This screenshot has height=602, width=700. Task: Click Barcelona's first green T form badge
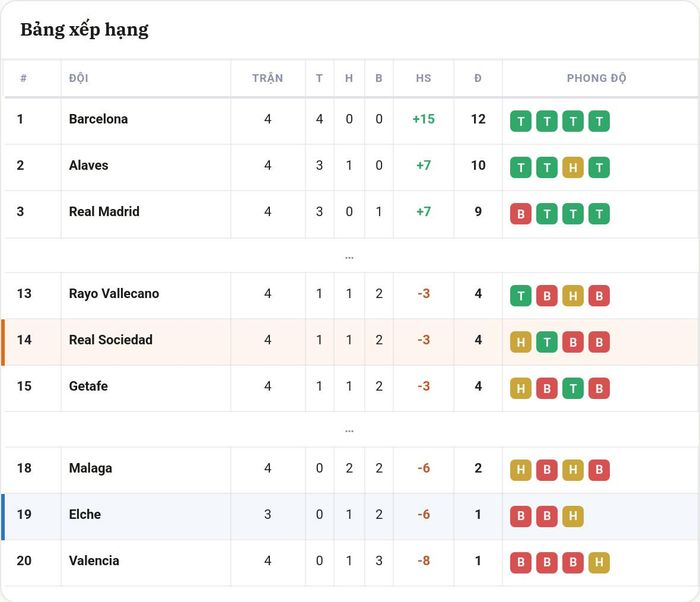(521, 121)
